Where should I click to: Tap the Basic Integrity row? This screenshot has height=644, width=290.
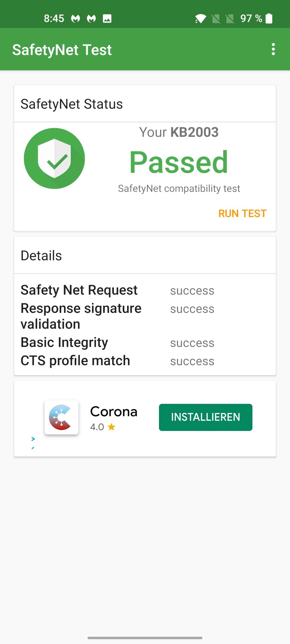click(145, 342)
